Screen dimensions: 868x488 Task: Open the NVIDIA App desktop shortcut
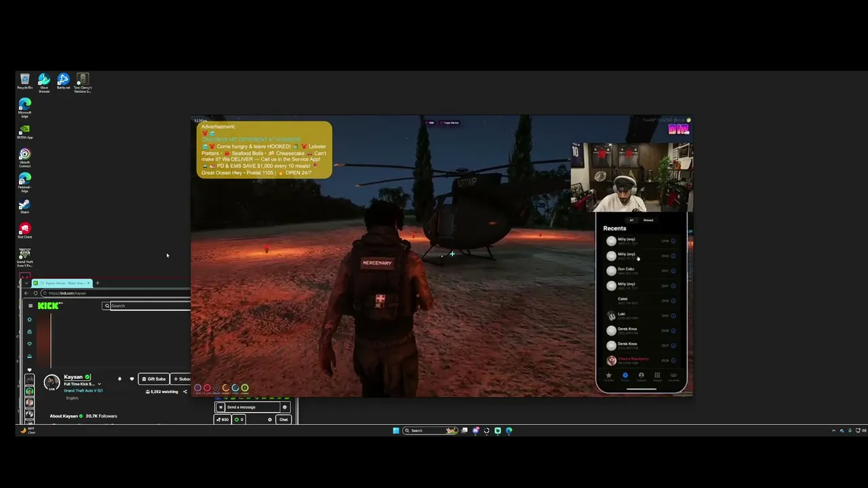[x=25, y=131]
